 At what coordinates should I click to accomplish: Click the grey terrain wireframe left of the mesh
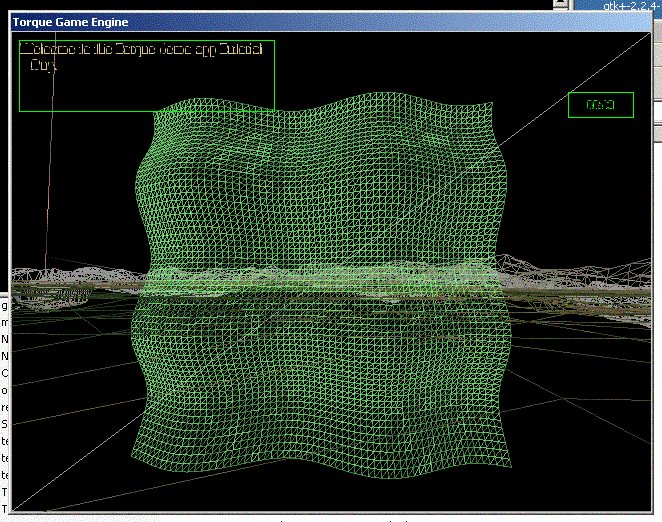70,280
